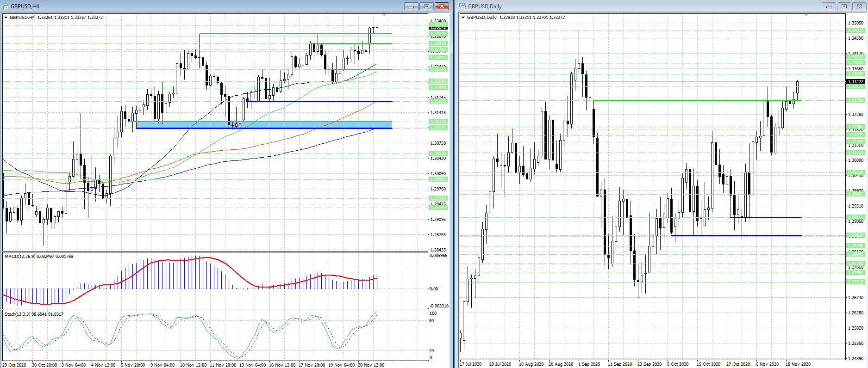Click the '29 Oct 2020' date on H4 axis
Image resolution: width=868 pixels, height=368 pixels.
[x=14, y=365]
